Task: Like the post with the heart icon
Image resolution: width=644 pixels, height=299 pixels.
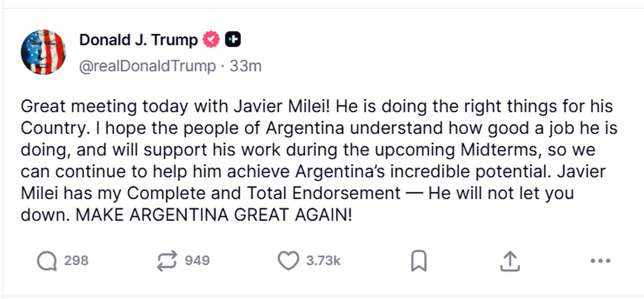Action: click(x=288, y=261)
